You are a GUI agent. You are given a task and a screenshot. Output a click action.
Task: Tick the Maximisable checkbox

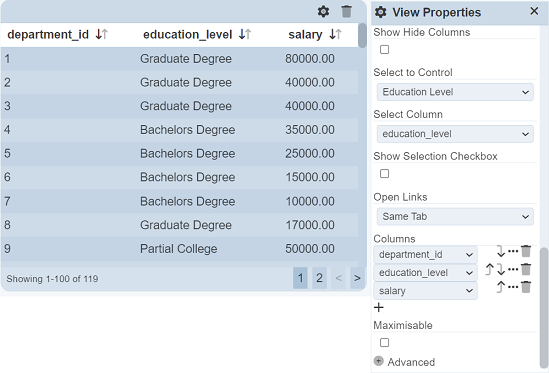pyautogui.click(x=384, y=343)
